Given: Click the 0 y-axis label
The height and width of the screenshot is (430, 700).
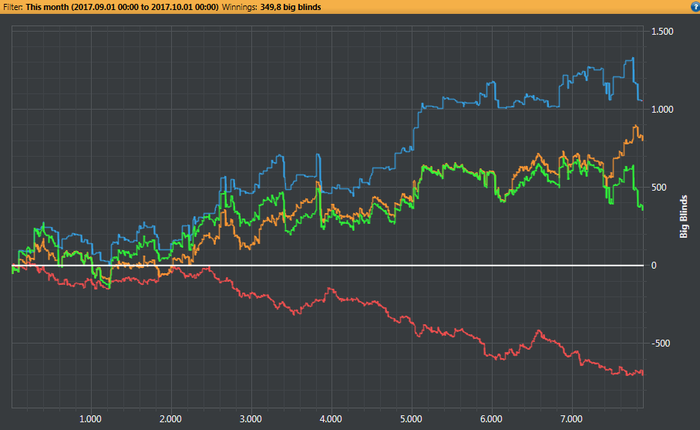Looking at the screenshot, I should [654, 266].
